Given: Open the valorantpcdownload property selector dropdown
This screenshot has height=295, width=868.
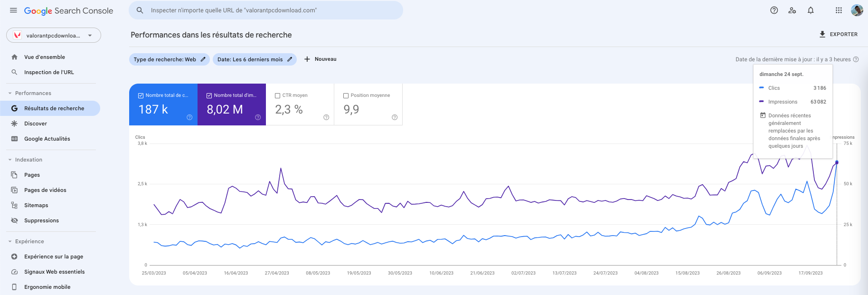Looking at the screenshot, I should (x=54, y=35).
